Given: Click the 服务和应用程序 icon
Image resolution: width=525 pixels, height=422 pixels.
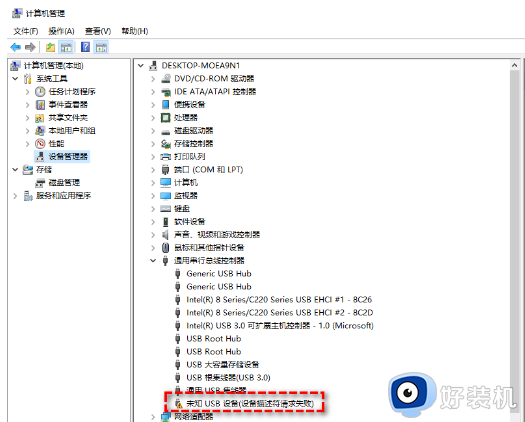Looking at the screenshot, I should coord(28,196).
